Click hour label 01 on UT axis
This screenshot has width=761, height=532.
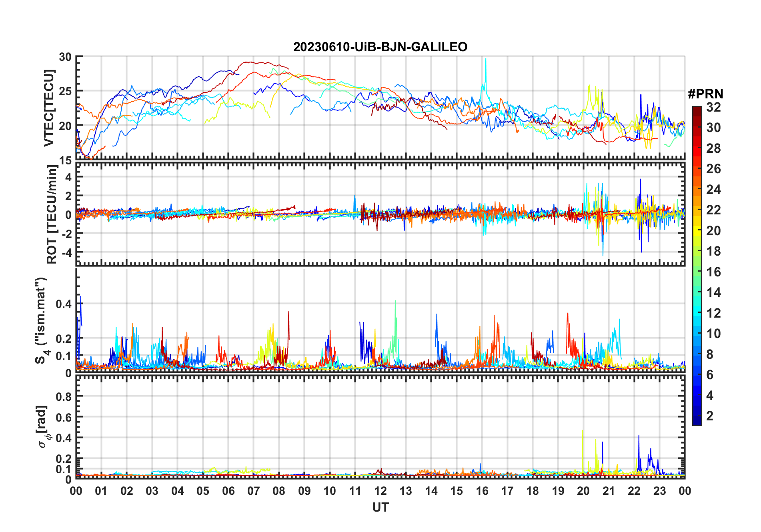(x=101, y=491)
